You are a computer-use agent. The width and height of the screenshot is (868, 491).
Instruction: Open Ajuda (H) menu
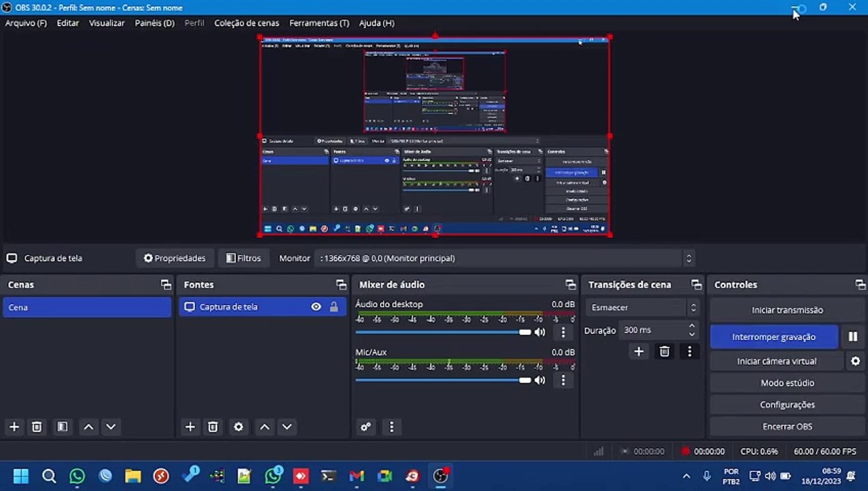tap(377, 23)
